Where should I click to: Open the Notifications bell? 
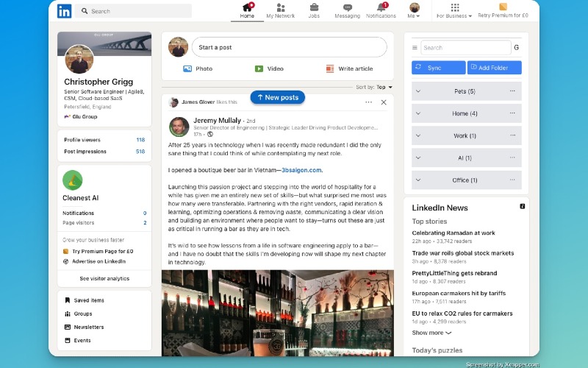point(381,10)
